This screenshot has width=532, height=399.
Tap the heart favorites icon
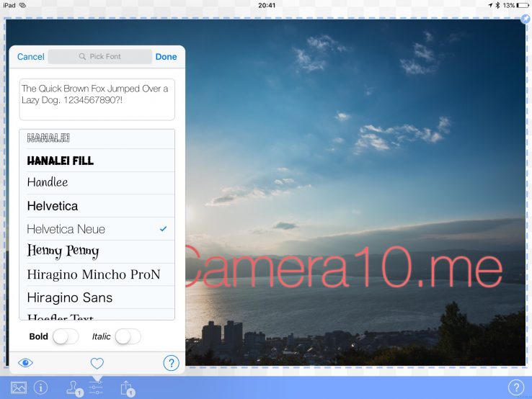(97, 364)
